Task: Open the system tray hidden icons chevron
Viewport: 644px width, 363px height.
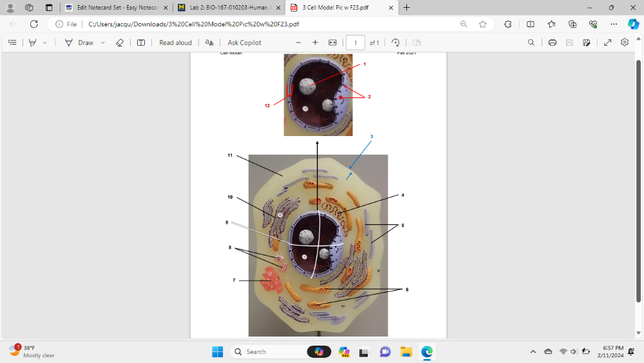Action: coord(533,352)
